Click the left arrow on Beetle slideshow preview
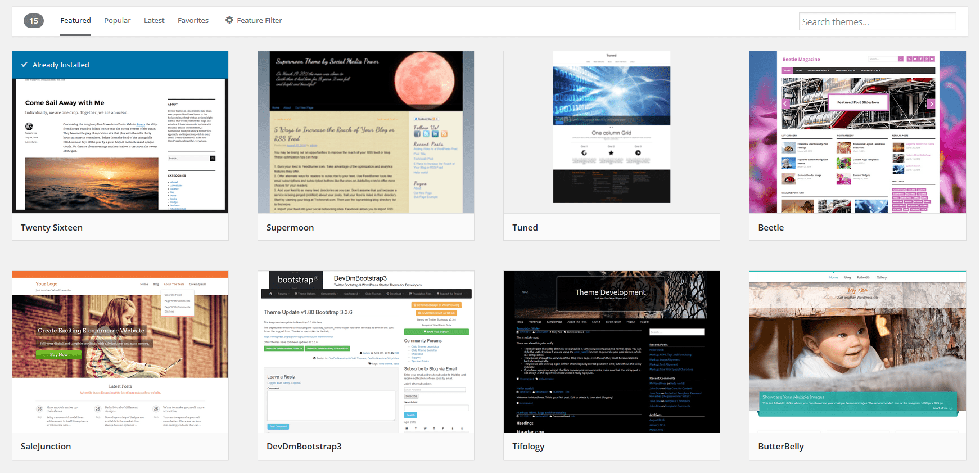980x473 pixels. tap(785, 104)
